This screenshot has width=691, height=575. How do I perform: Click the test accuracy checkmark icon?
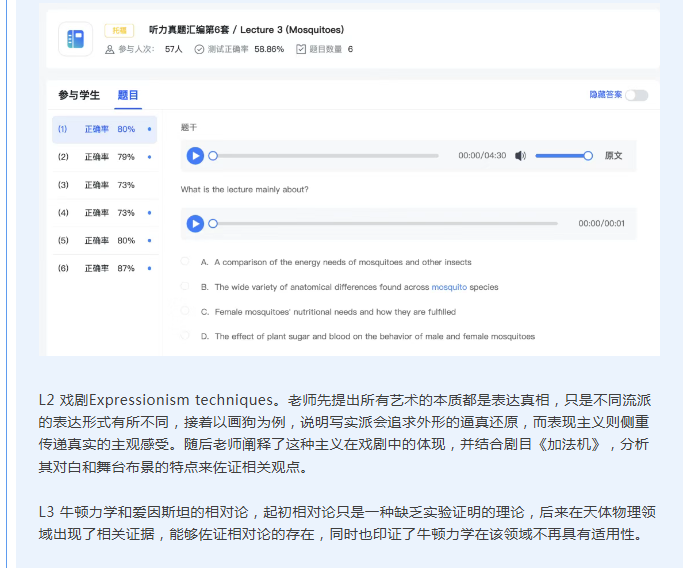coord(199,49)
